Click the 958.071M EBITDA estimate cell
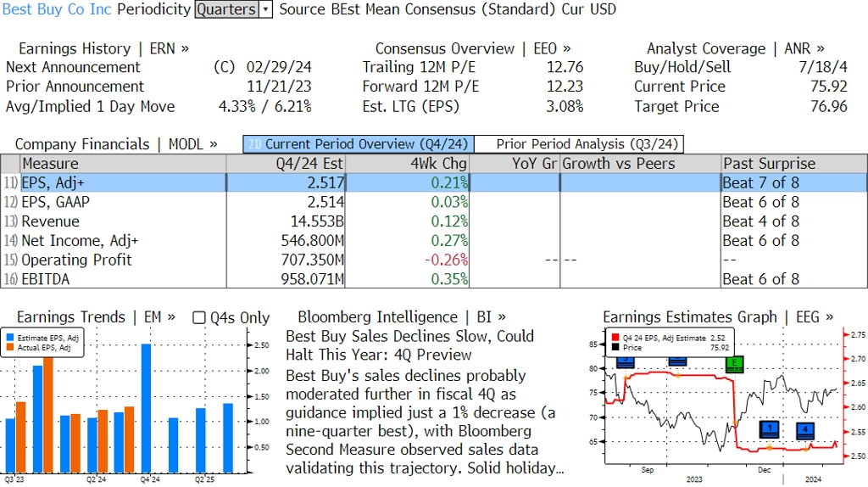Viewport: 868px width, 487px height. click(x=286, y=279)
